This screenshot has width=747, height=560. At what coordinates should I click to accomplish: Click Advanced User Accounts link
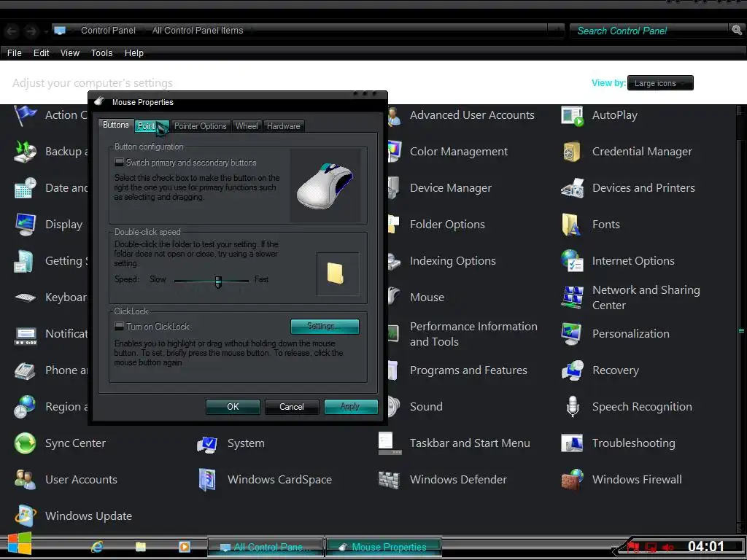[x=472, y=115]
